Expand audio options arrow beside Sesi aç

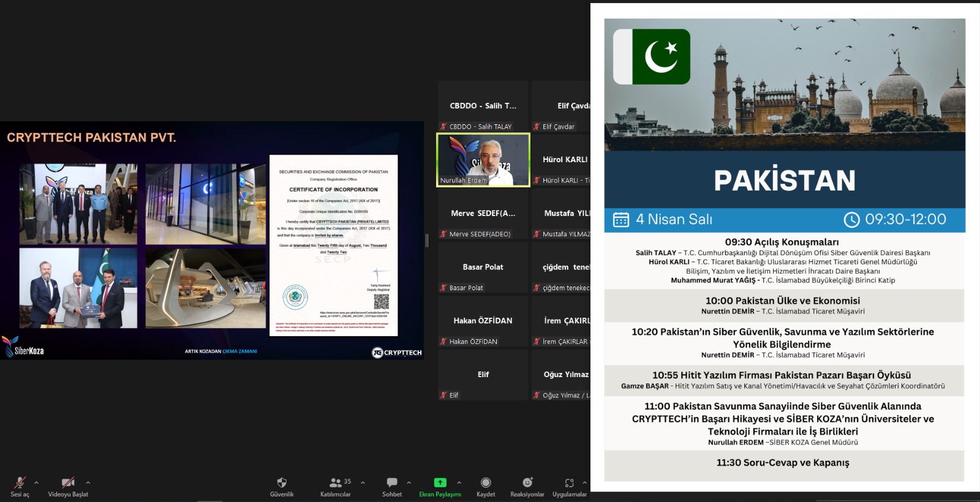(36, 482)
